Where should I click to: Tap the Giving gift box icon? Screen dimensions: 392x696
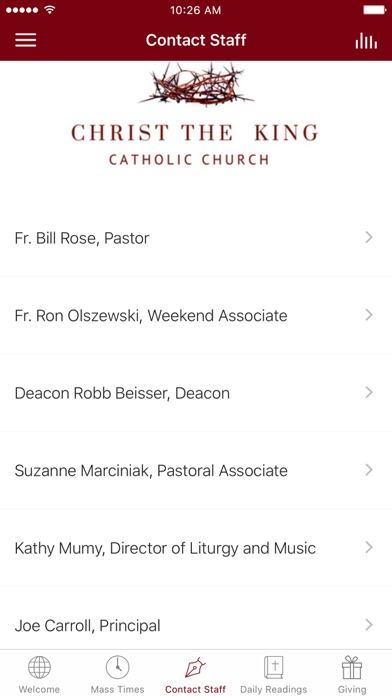352,668
